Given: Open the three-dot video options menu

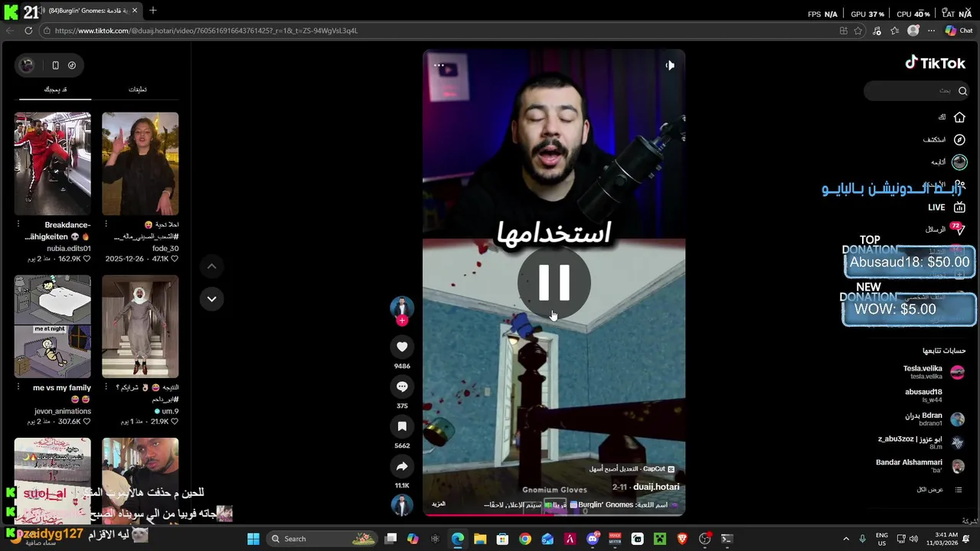Looking at the screenshot, I should pyautogui.click(x=439, y=66).
